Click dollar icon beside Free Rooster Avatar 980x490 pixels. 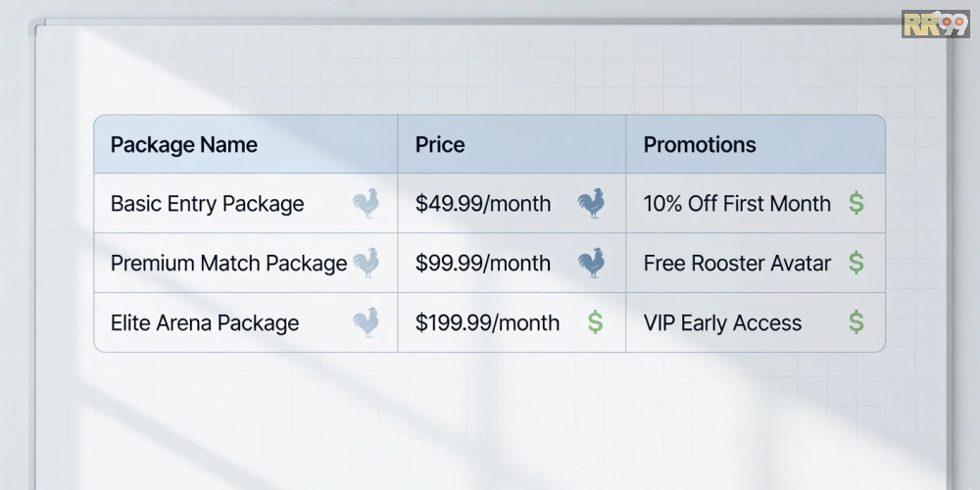coord(857,263)
